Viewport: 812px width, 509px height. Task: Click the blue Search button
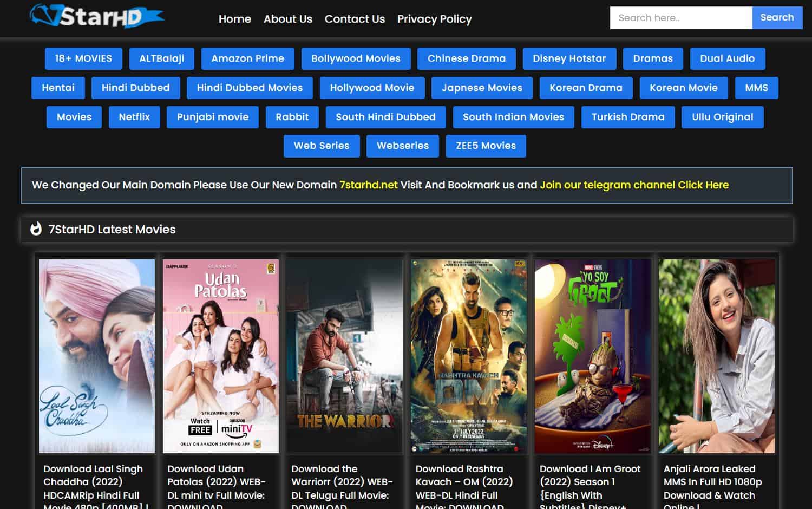(777, 18)
